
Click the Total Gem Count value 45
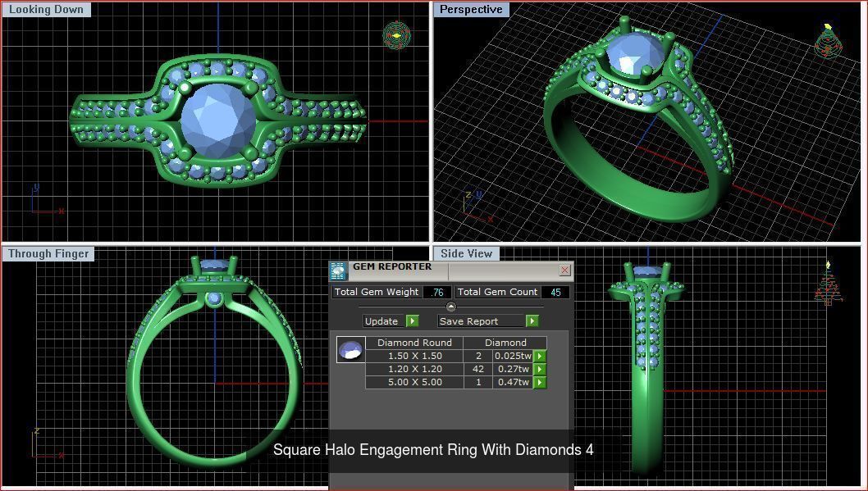point(555,293)
